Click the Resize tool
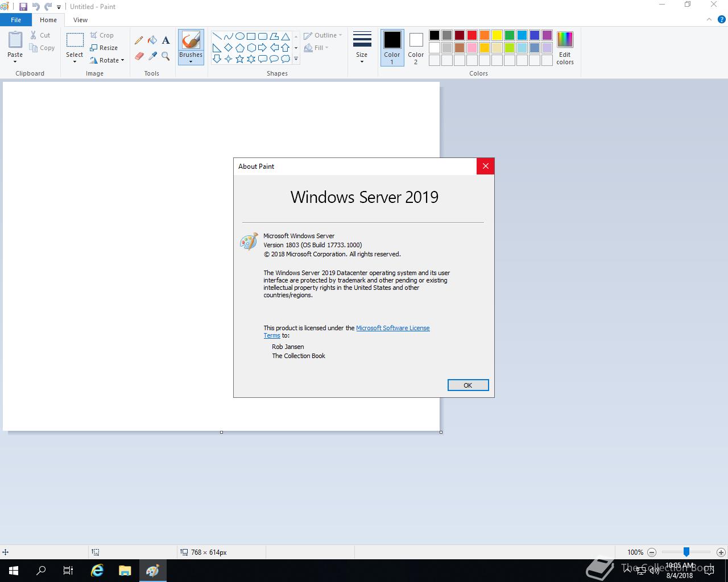Viewport: 728px width, 582px height. coord(104,48)
